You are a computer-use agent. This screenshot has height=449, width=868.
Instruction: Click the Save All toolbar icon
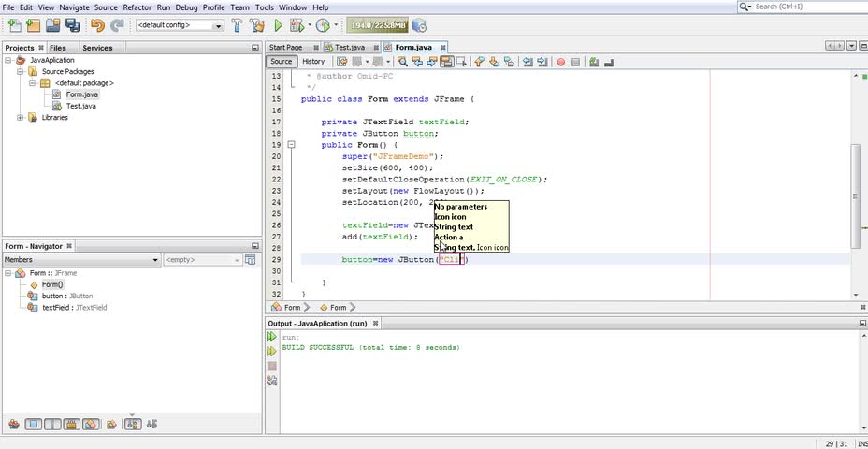pyautogui.click(x=72, y=25)
